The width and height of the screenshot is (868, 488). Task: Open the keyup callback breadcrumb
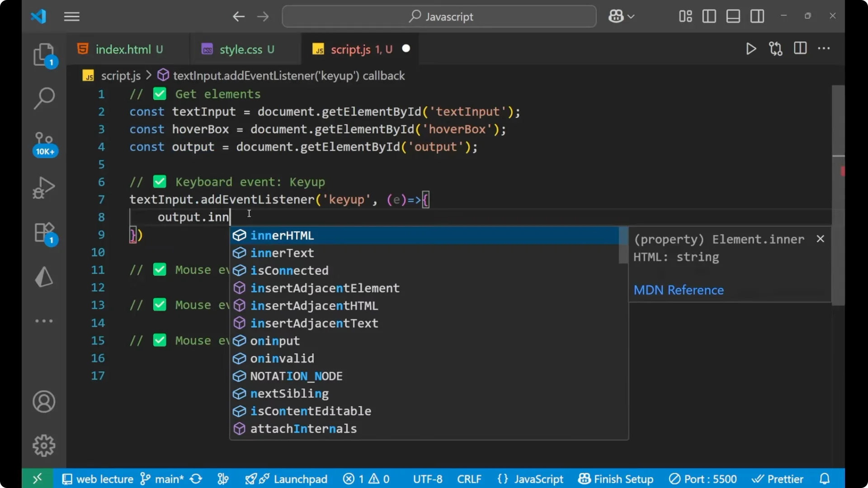tap(289, 75)
